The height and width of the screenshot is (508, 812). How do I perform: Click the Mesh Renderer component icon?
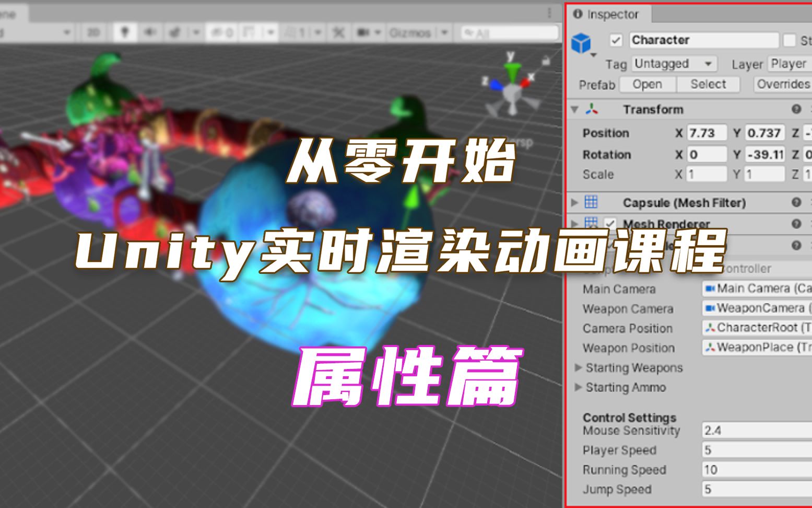591,223
